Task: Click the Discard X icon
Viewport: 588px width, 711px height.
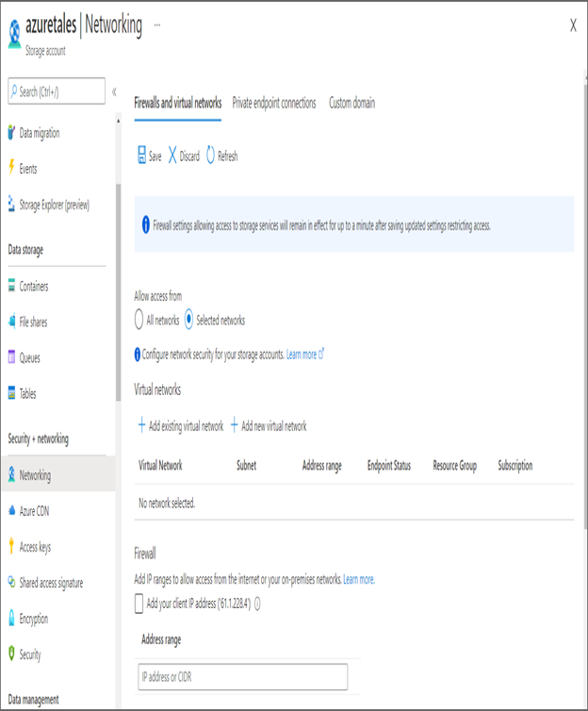Action: pyautogui.click(x=172, y=155)
